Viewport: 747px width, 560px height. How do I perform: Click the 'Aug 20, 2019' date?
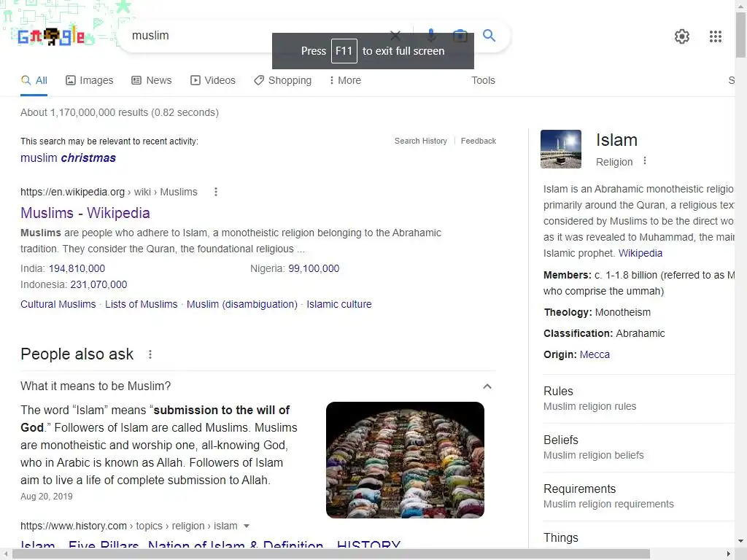[x=47, y=497]
